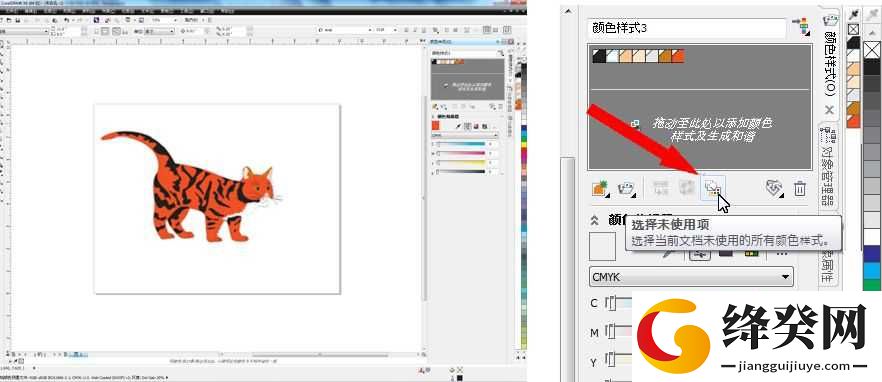Image resolution: width=882 pixels, height=382 pixels.
Task: Click the 颜色样式3 name input field
Action: 687,28
